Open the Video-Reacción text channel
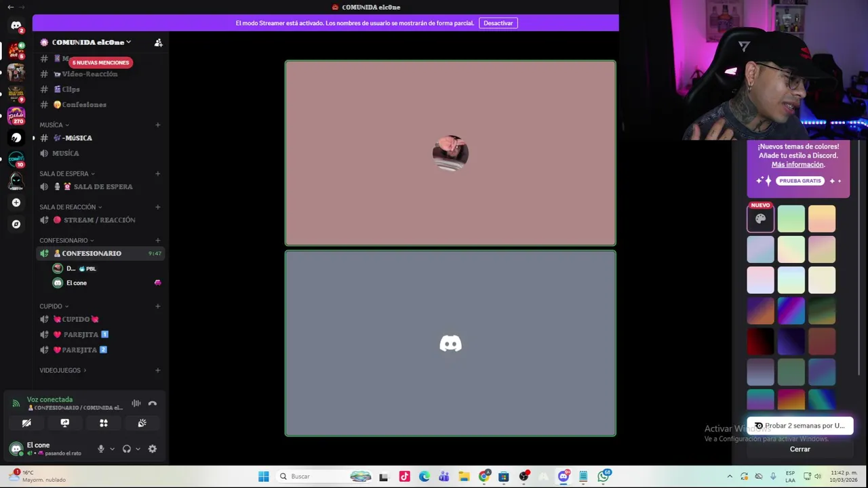The height and width of the screenshot is (488, 868). click(100, 74)
